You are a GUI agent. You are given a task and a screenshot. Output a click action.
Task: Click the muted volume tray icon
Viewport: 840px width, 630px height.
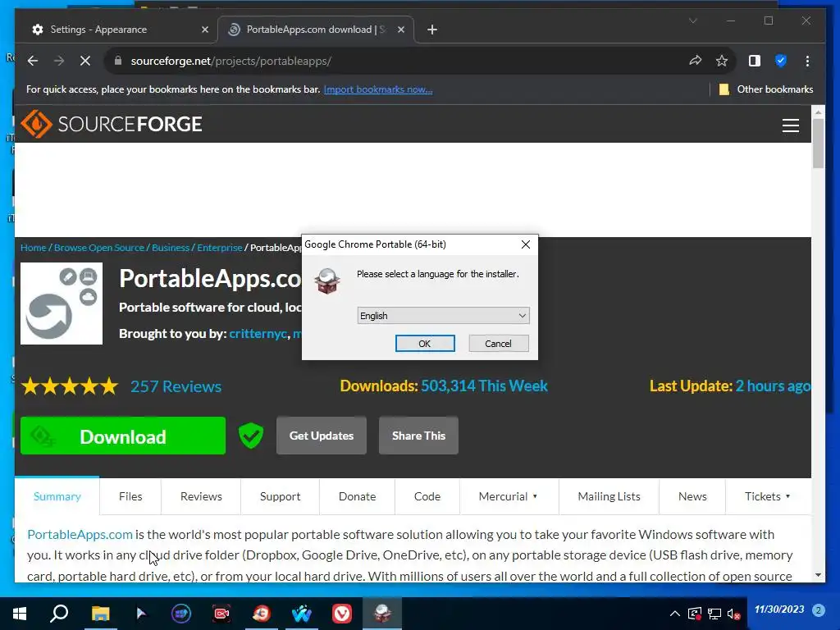734,614
